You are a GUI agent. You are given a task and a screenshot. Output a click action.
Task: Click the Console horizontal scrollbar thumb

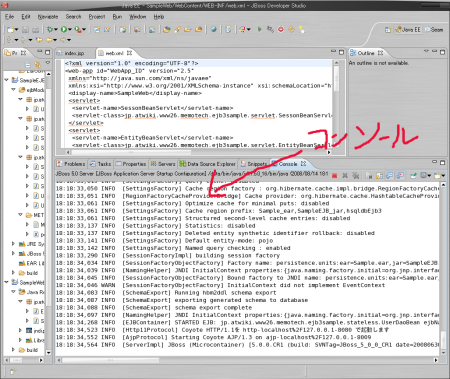[x=111, y=360]
